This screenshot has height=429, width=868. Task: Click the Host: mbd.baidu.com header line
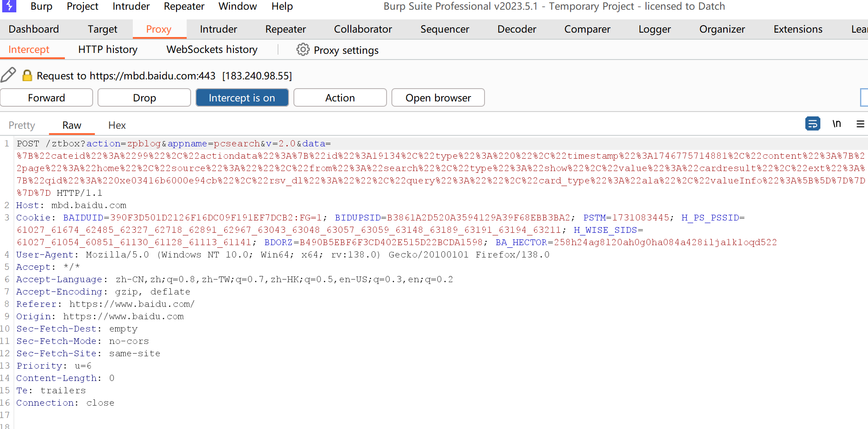point(71,205)
